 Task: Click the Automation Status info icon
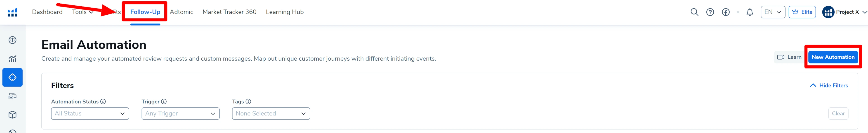point(103,101)
